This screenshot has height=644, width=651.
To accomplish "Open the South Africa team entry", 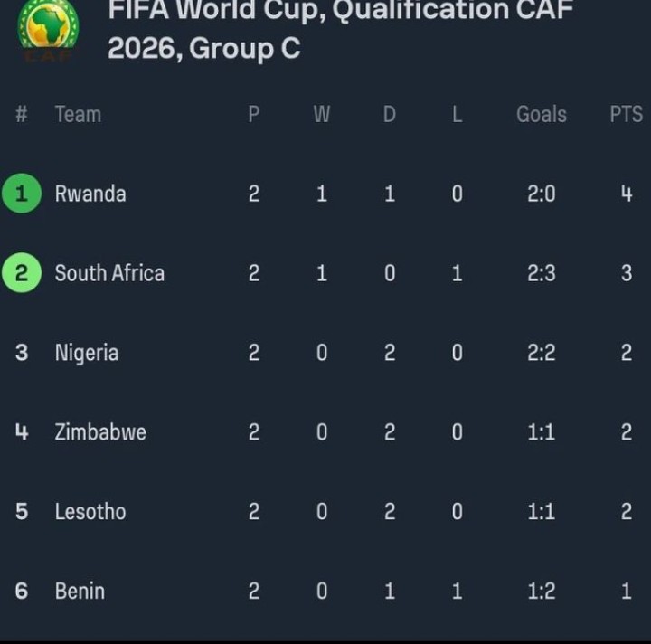I will click(x=109, y=273).
